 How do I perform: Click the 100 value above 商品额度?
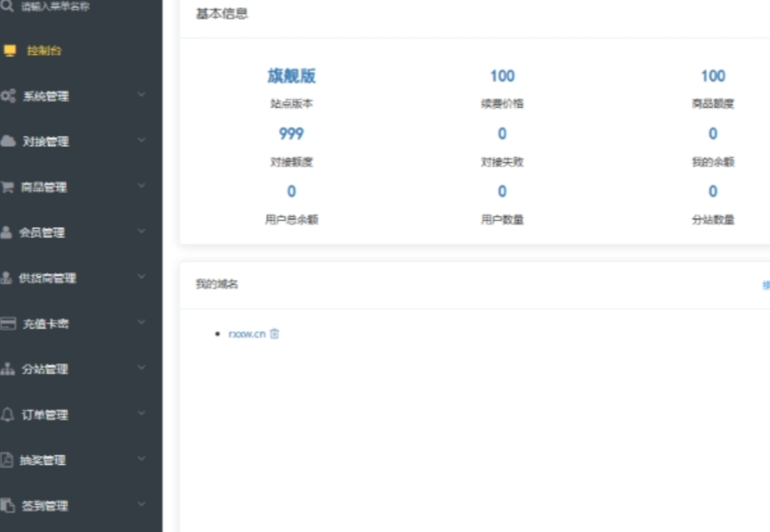(713, 75)
